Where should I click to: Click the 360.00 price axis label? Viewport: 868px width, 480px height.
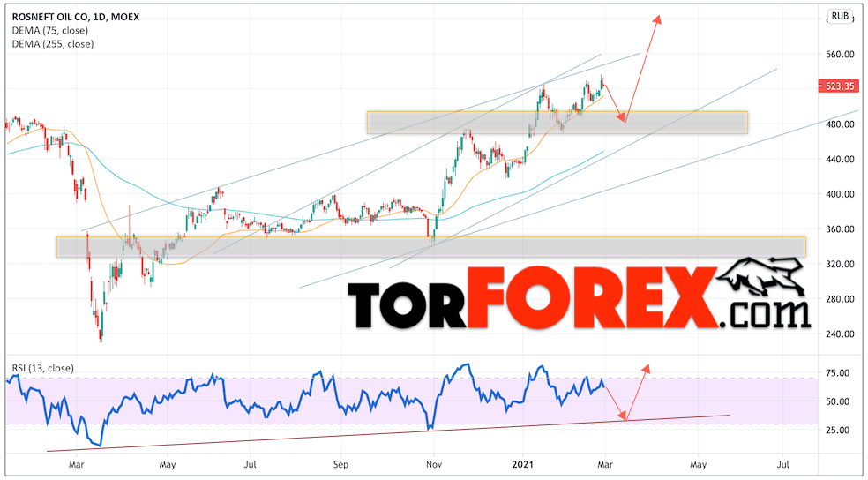click(838, 229)
